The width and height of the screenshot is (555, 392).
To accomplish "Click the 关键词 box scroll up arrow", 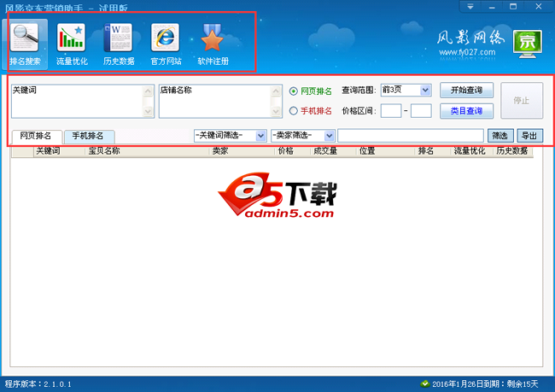I will coord(148,91).
